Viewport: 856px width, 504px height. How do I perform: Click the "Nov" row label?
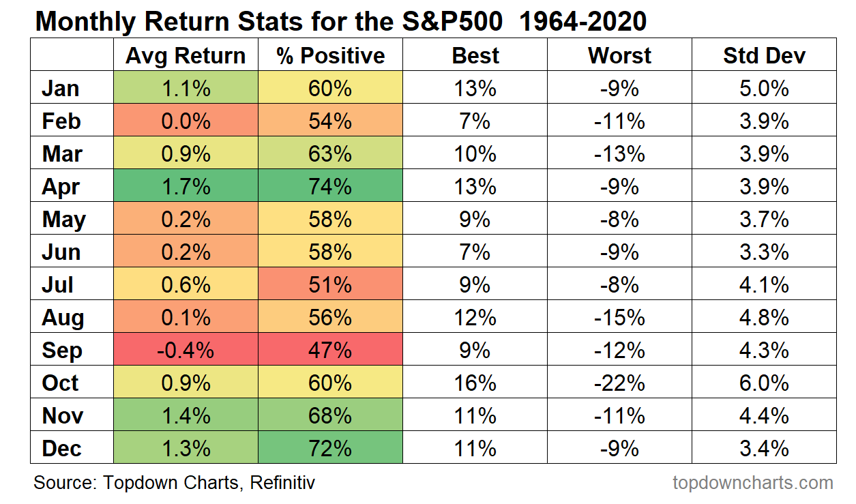[x=62, y=416]
